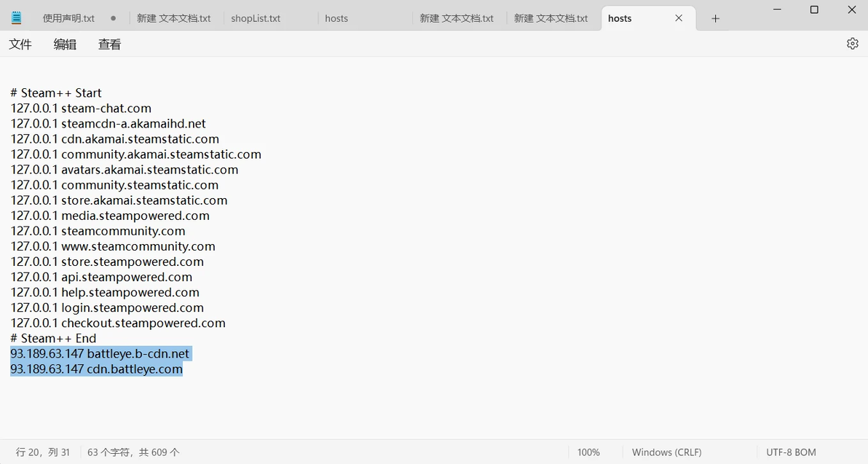Select 新建 文本文档.txt tab right after inactive hosts
Screen dimensions: 868x464
point(457,18)
